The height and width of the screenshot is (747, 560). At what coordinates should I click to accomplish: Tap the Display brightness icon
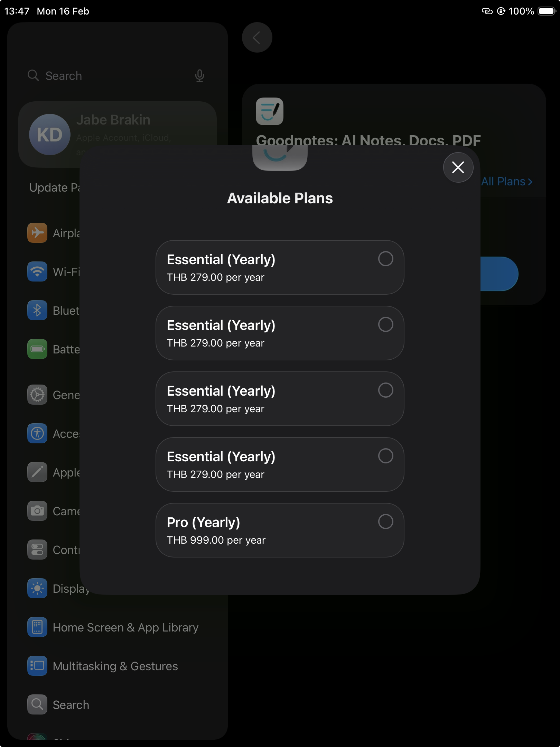pos(37,588)
